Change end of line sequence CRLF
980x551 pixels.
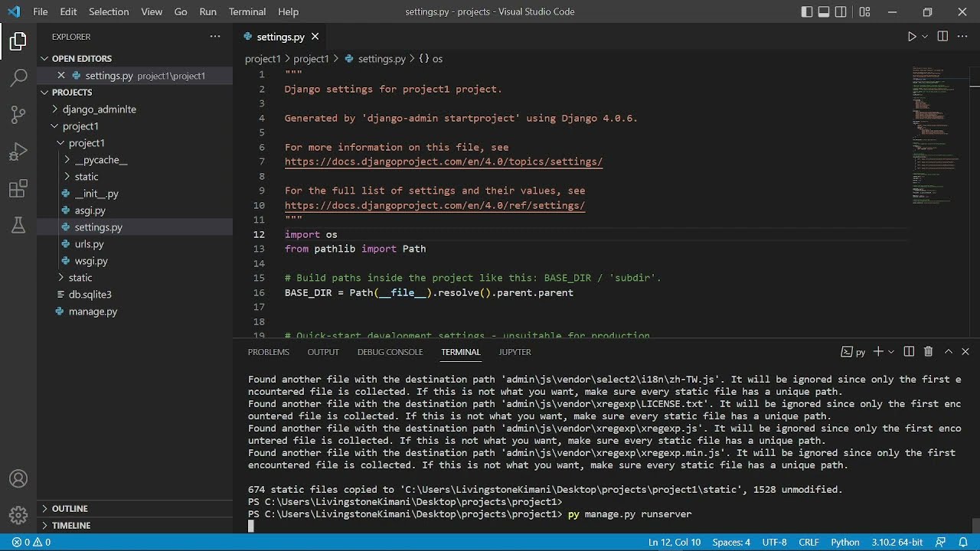pos(809,542)
